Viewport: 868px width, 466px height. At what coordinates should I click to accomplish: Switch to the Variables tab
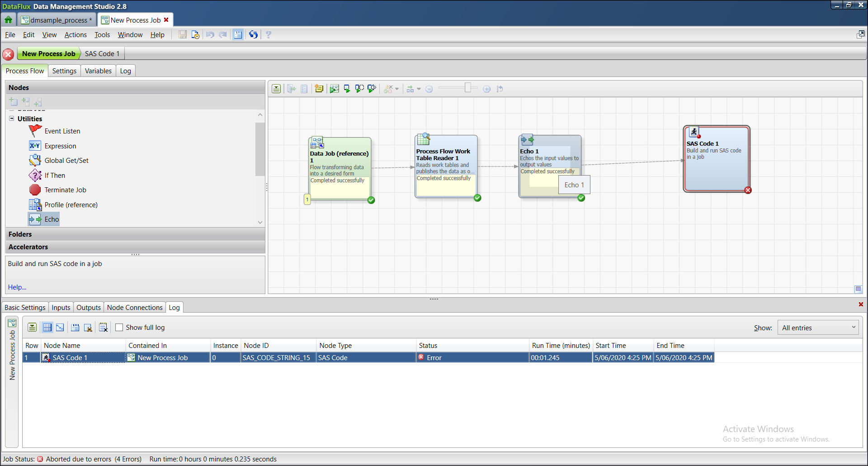(98, 71)
